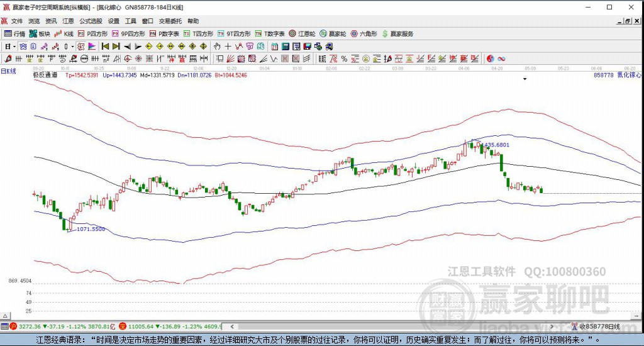Open the 文件 menu
This screenshot has width=644, height=346.
tap(17, 21)
